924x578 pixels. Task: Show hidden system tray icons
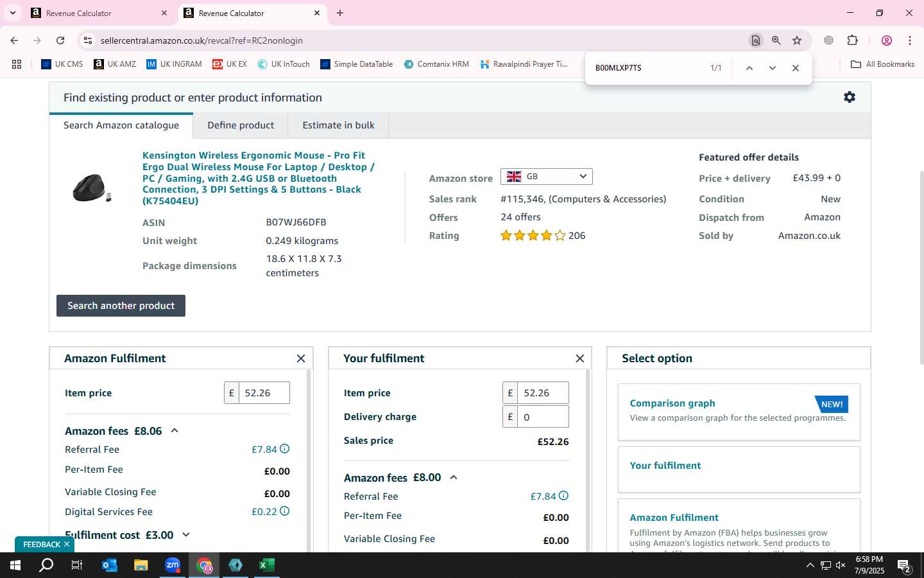click(x=810, y=565)
